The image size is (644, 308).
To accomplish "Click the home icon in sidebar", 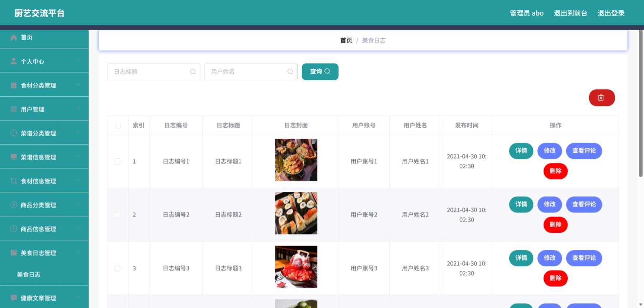I will click(14, 37).
